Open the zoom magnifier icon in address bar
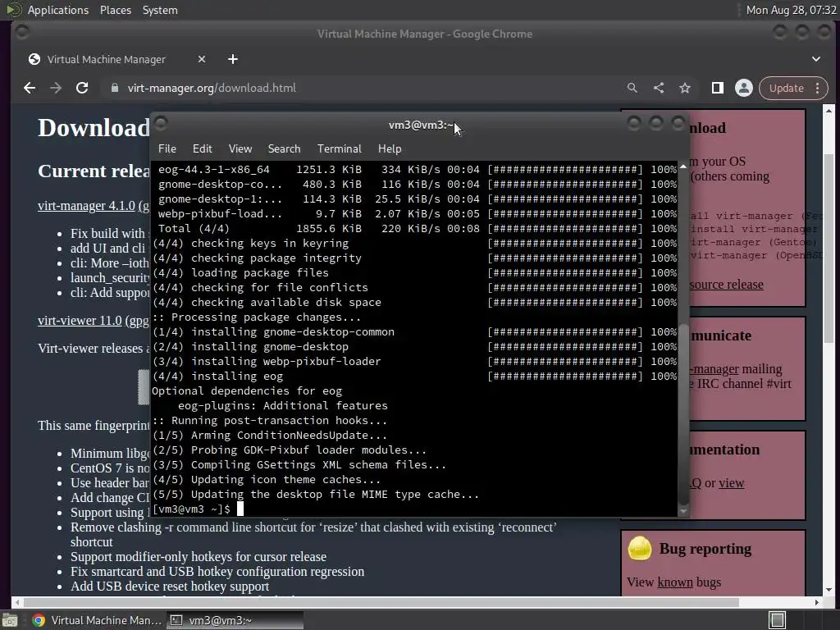Image resolution: width=840 pixels, height=630 pixels. tap(632, 88)
